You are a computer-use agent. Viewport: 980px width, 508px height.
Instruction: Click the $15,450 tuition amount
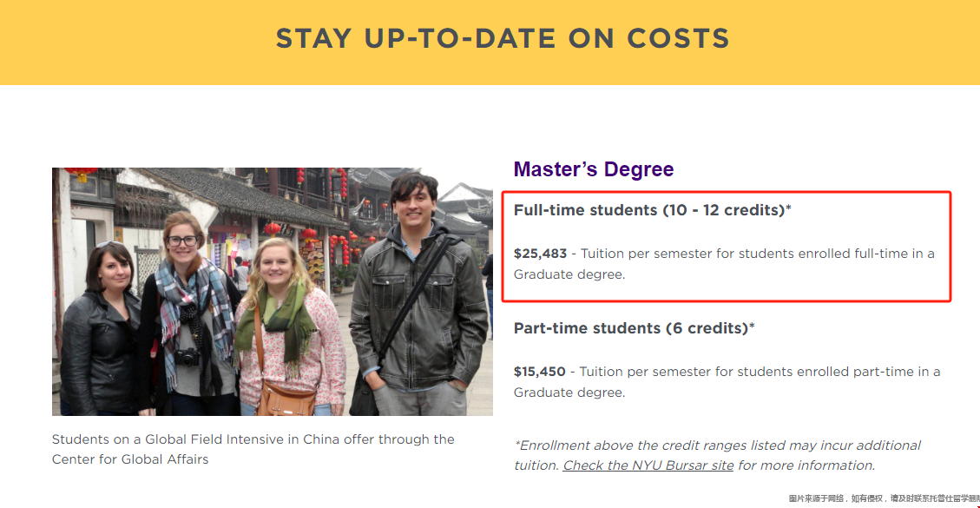539,372
